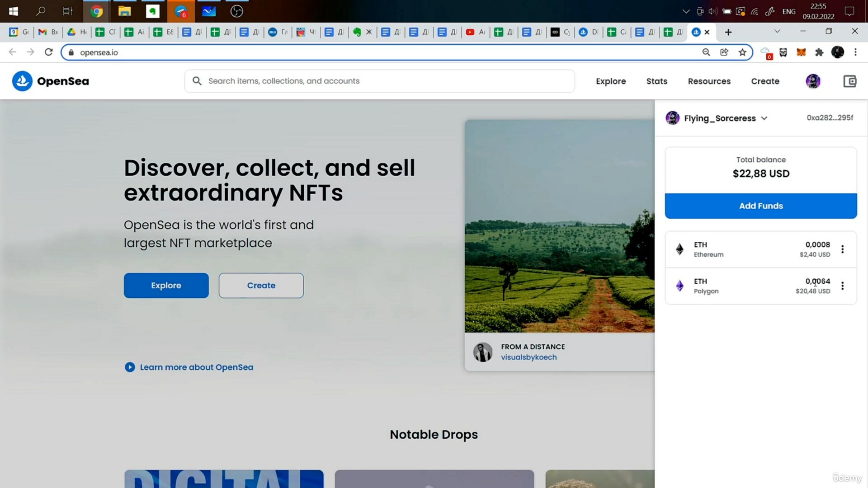Go forward in browser history

coord(30,52)
